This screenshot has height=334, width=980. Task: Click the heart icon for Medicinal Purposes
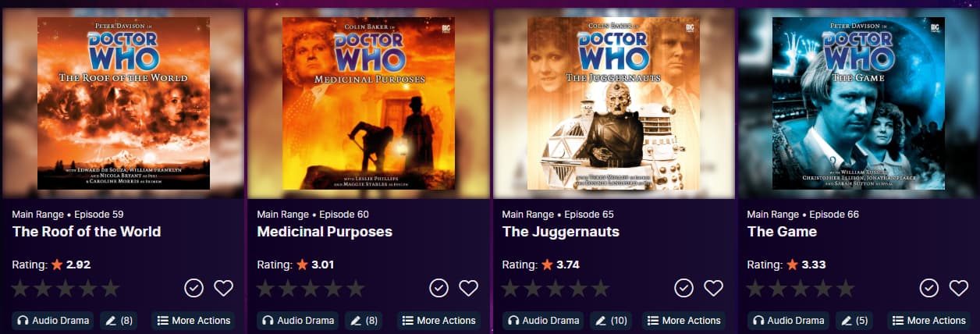click(x=469, y=288)
